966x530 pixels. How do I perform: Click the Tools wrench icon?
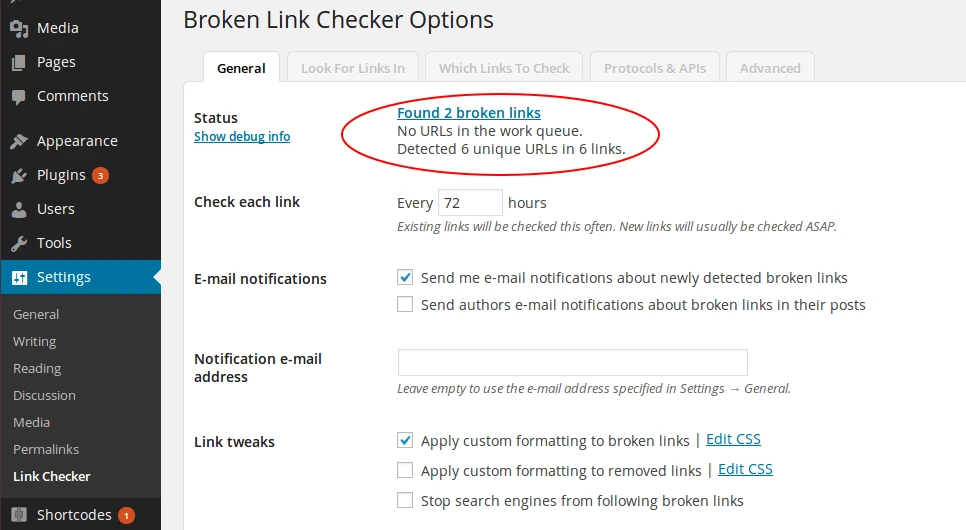pyautogui.click(x=19, y=244)
